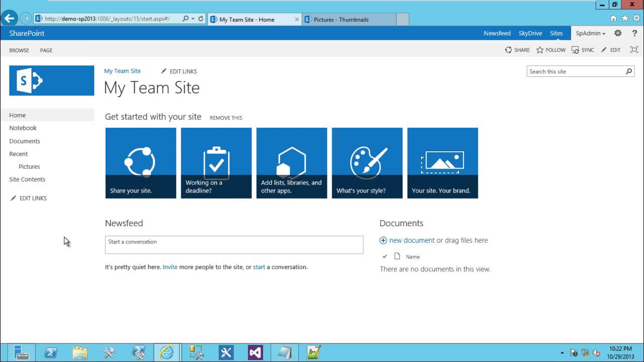
Task: Switch to the PAGE ribbon tab
Action: click(46, 50)
